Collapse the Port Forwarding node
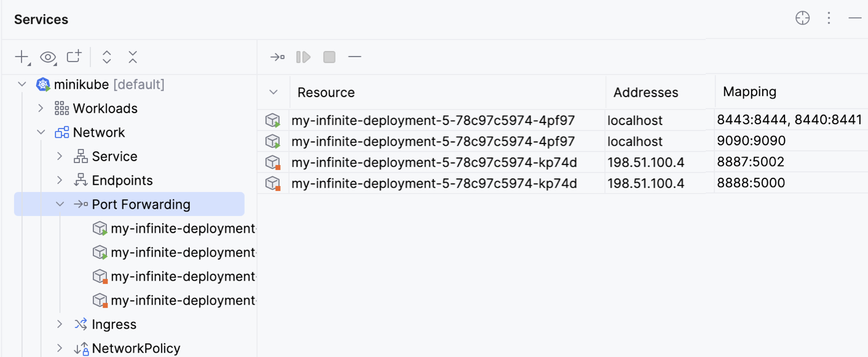This screenshot has height=357, width=868. click(60, 204)
